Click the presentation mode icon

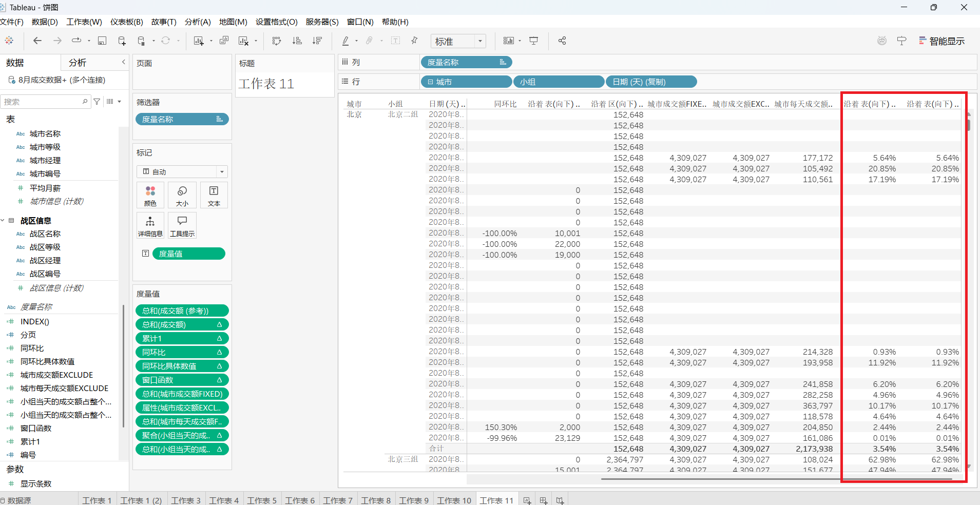tap(534, 41)
